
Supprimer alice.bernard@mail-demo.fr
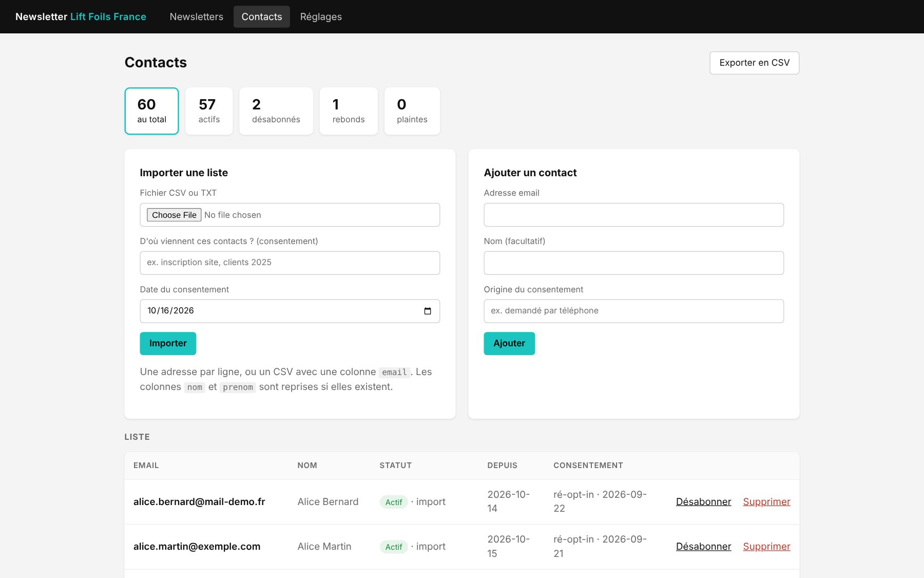(x=766, y=501)
